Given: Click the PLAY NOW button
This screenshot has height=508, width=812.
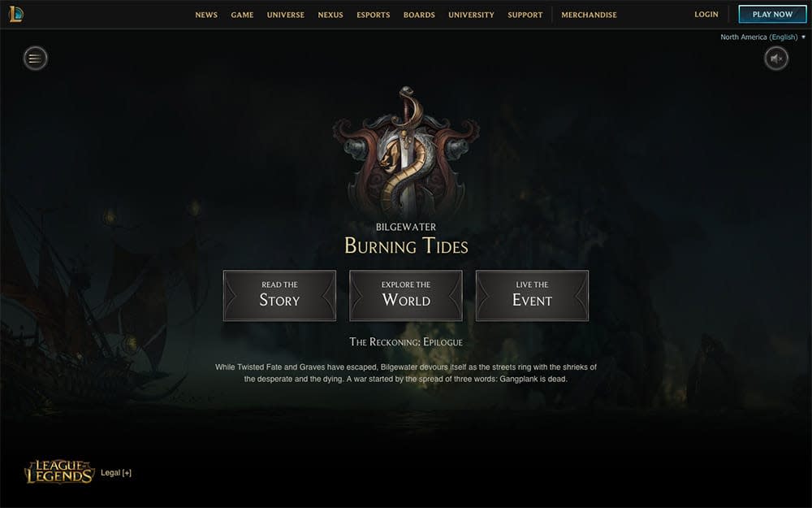Looking at the screenshot, I should tap(773, 15).
